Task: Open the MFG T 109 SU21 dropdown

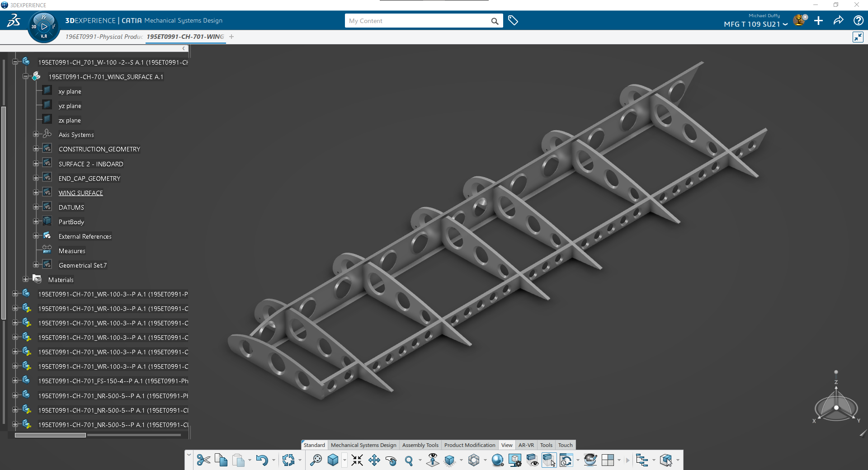Action: point(755,24)
